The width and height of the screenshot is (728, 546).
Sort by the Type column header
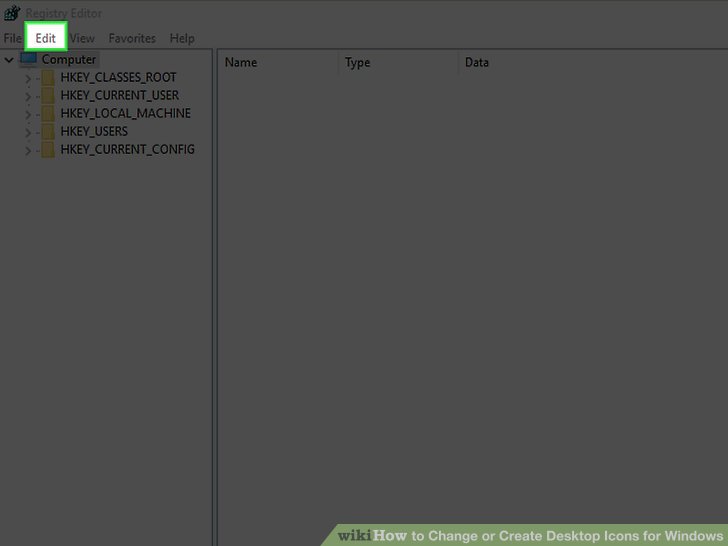pyautogui.click(x=398, y=62)
